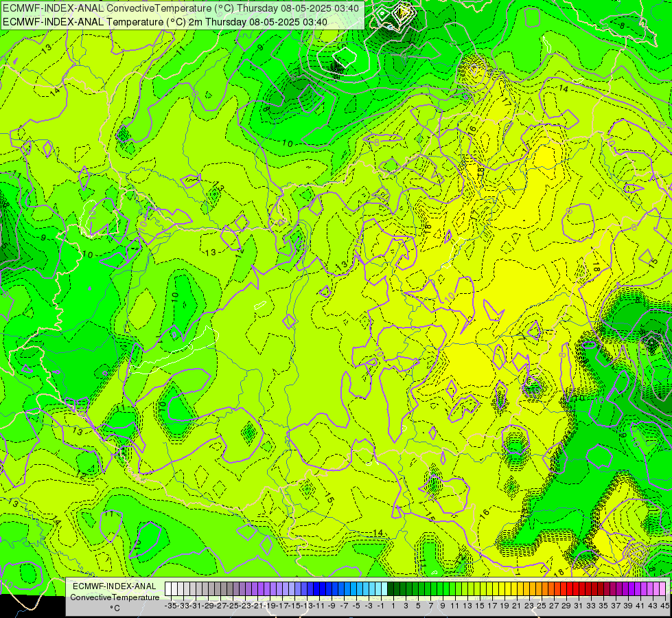Click the '-21' value on the legend scale
The width and height of the screenshot is (672, 618).
[257, 606]
